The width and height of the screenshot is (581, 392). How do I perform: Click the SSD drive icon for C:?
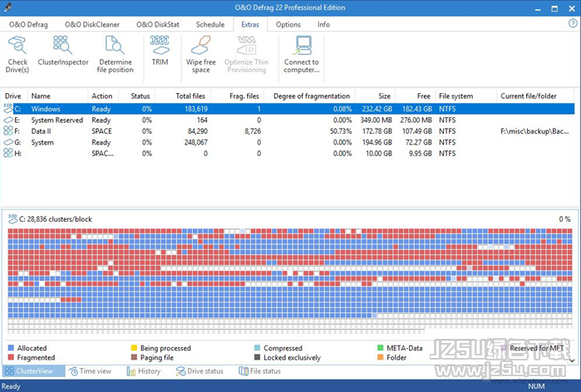coord(8,109)
